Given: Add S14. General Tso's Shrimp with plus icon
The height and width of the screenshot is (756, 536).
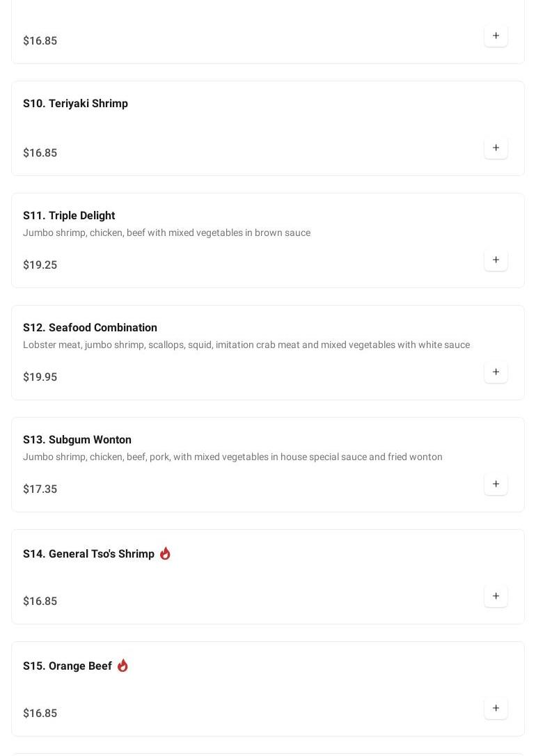Looking at the screenshot, I should [496, 596].
